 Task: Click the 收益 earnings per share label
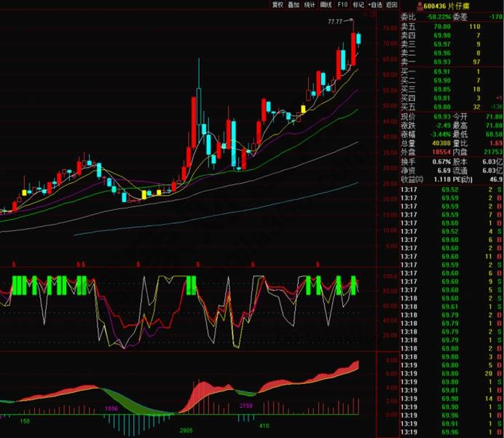[411, 178]
